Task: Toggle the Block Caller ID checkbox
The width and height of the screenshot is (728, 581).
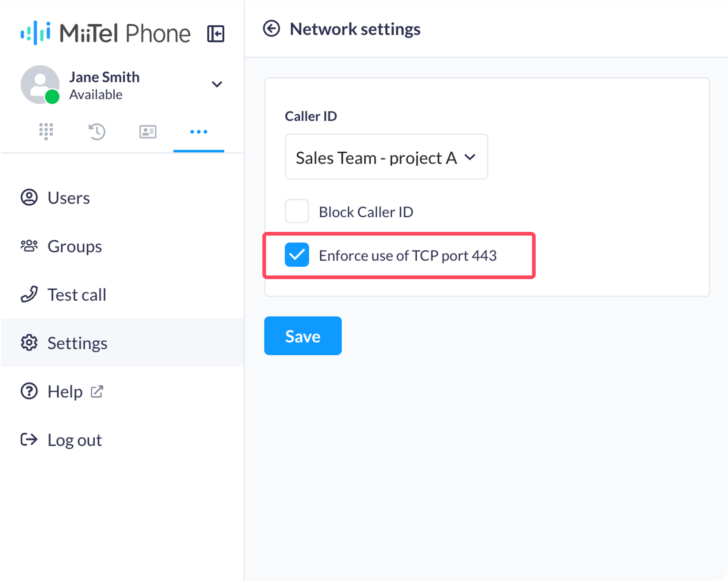Action: tap(297, 211)
